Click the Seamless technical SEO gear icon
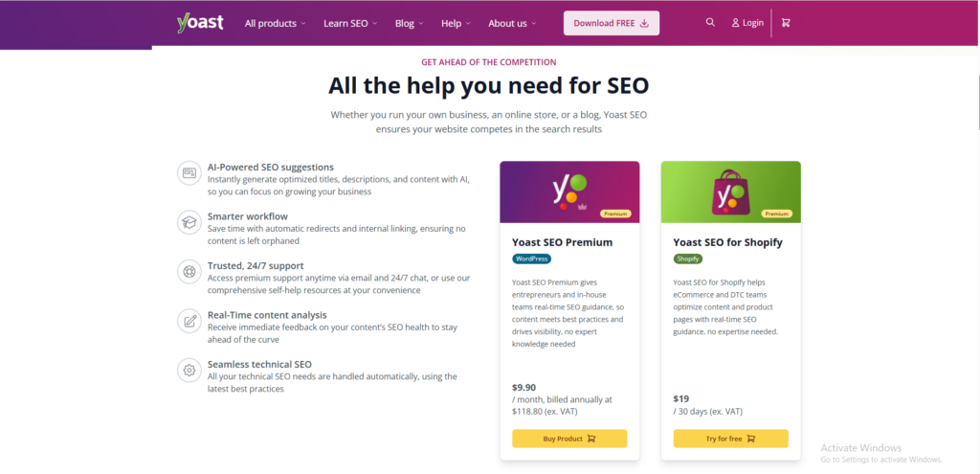Screen dimensions: 980x474 point(189,370)
